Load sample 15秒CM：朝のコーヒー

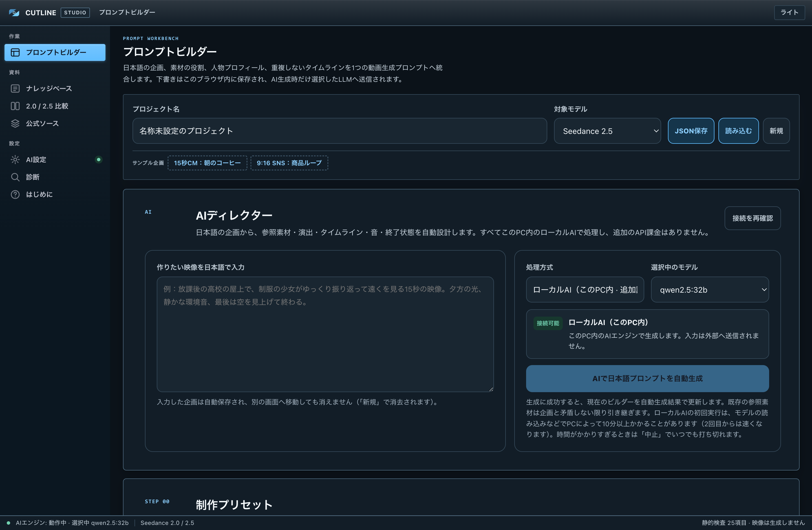207,163
